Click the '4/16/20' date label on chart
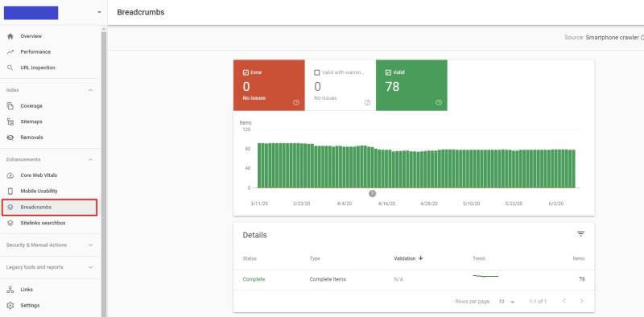 pos(386,204)
